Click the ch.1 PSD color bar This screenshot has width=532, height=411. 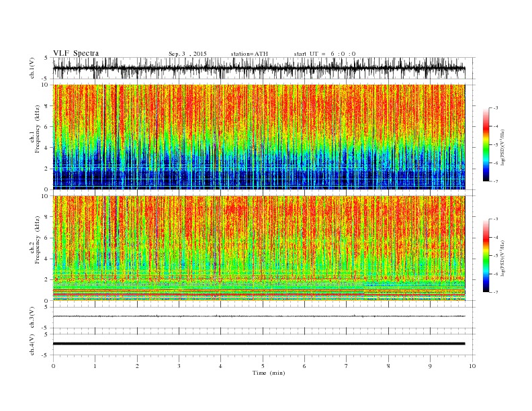(486, 144)
